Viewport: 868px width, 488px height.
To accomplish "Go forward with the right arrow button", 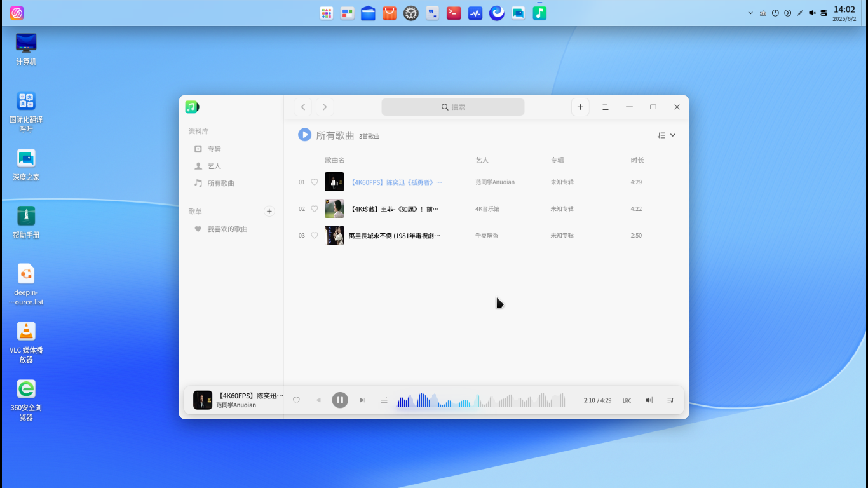I will coord(325,107).
